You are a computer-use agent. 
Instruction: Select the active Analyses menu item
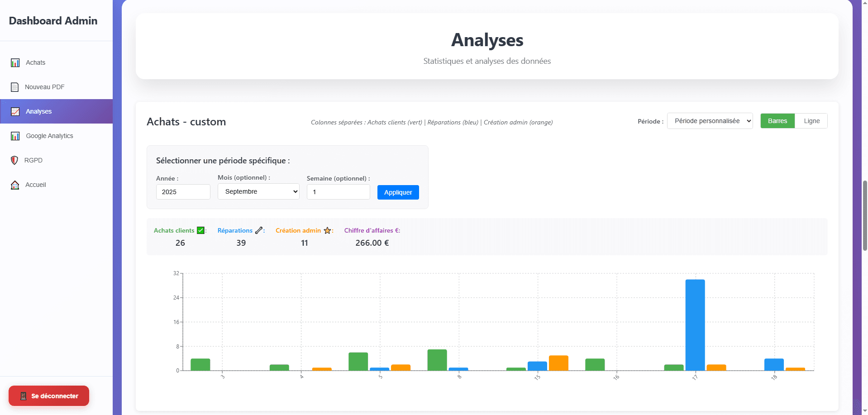(x=56, y=111)
